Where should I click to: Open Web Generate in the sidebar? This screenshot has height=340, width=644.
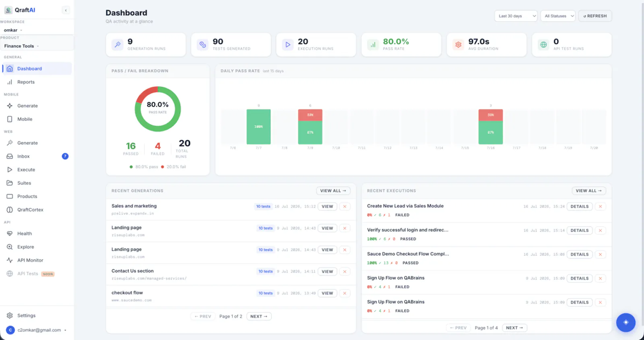coord(37,143)
